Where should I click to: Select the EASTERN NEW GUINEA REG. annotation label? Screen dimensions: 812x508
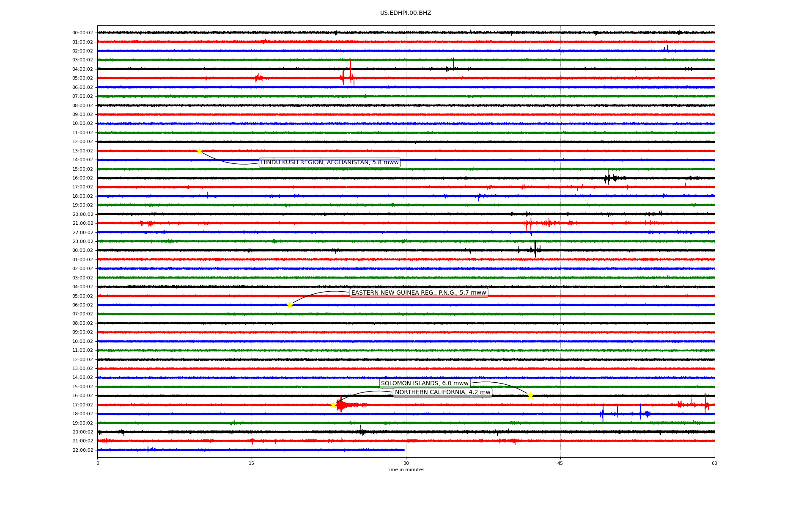(x=419, y=293)
